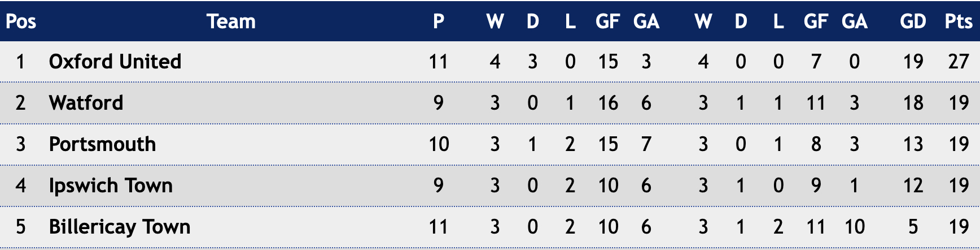Select the Watford team name

tap(86, 102)
